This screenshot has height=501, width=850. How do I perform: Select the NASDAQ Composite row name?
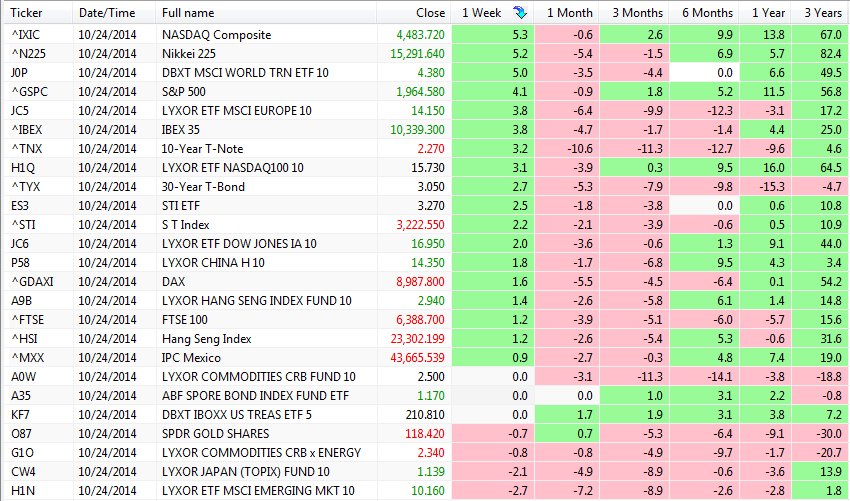[216, 35]
